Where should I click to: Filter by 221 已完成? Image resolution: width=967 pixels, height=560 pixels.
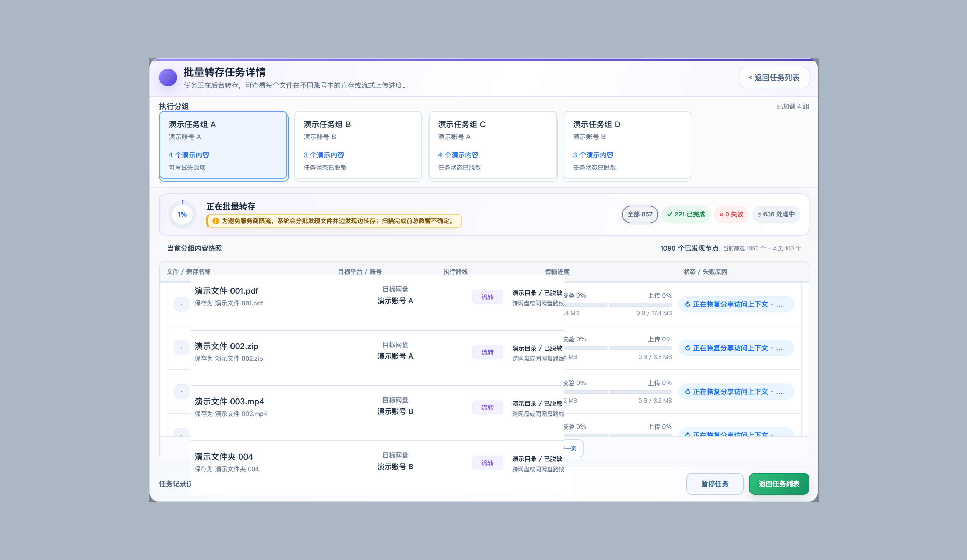tap(686, 214)
